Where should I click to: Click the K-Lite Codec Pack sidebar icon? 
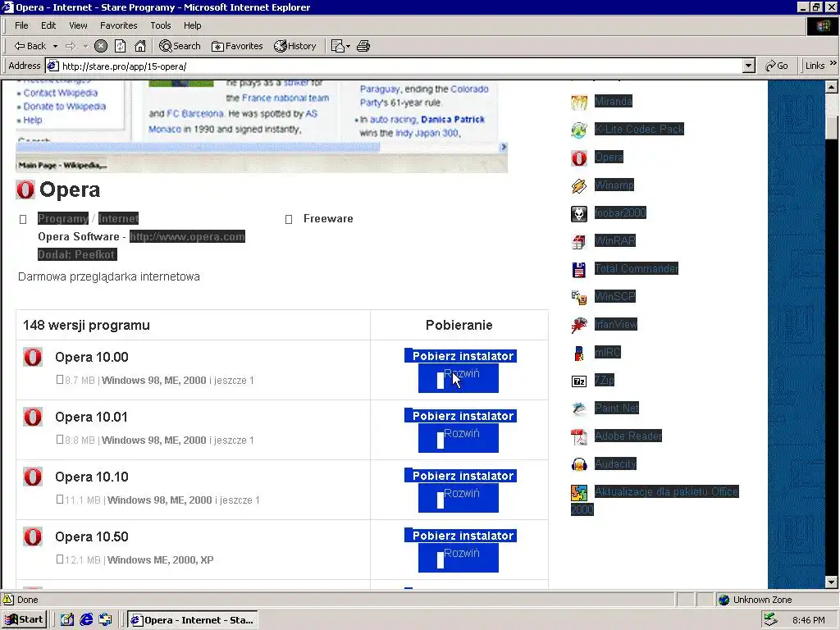[x=579, y=130]
